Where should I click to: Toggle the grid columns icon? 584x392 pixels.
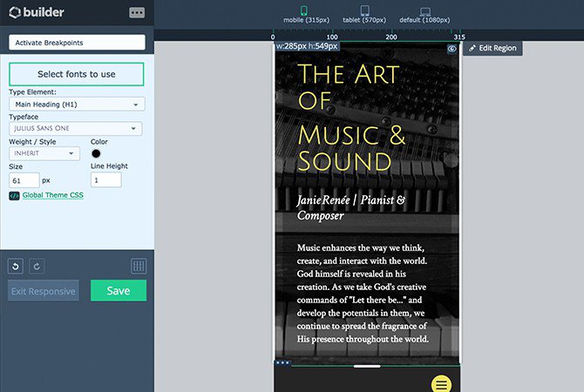click(139, 267)
